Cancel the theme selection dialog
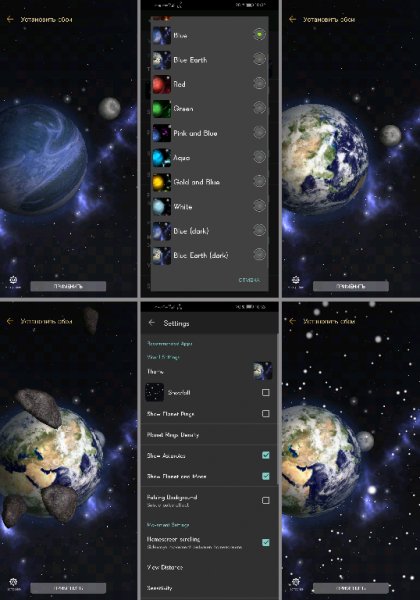Viewport: 420px width, 600px height. click(249, 280)
